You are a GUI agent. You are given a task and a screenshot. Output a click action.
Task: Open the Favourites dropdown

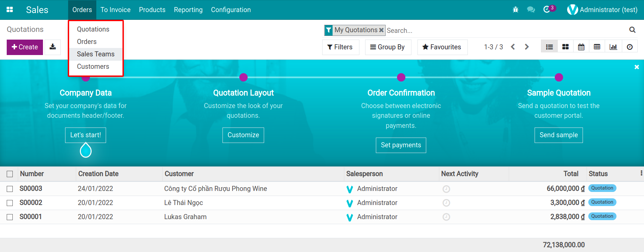pos(442,47)
